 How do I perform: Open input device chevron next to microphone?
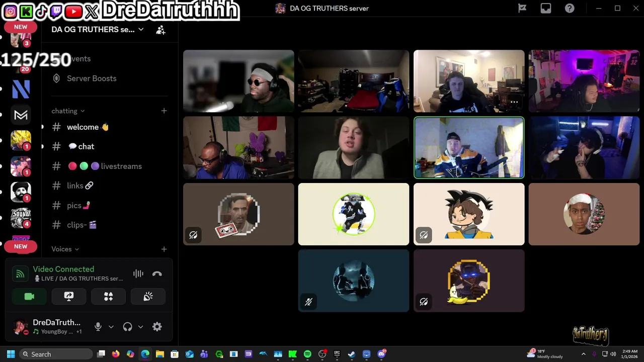111,327
